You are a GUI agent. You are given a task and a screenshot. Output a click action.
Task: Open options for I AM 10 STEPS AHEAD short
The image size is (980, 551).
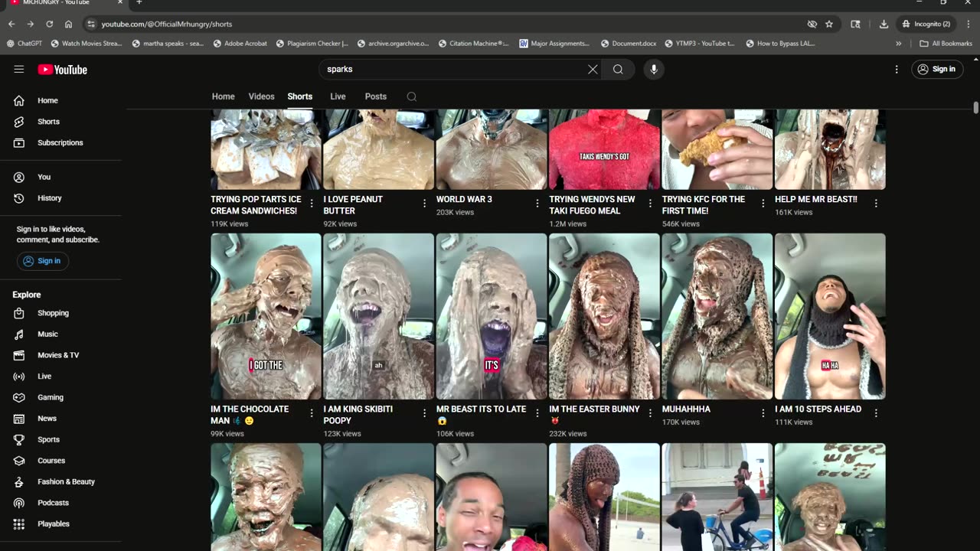(876, 413)
